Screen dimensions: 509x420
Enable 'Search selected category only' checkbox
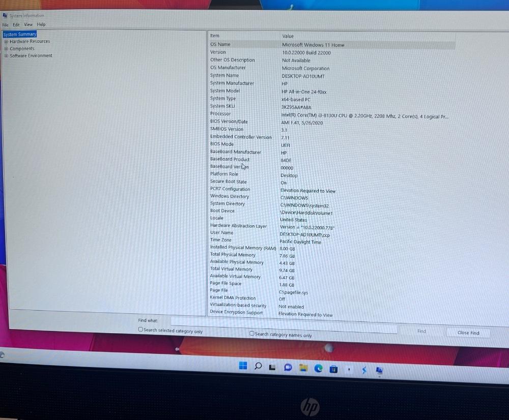(x=140, y=330)
